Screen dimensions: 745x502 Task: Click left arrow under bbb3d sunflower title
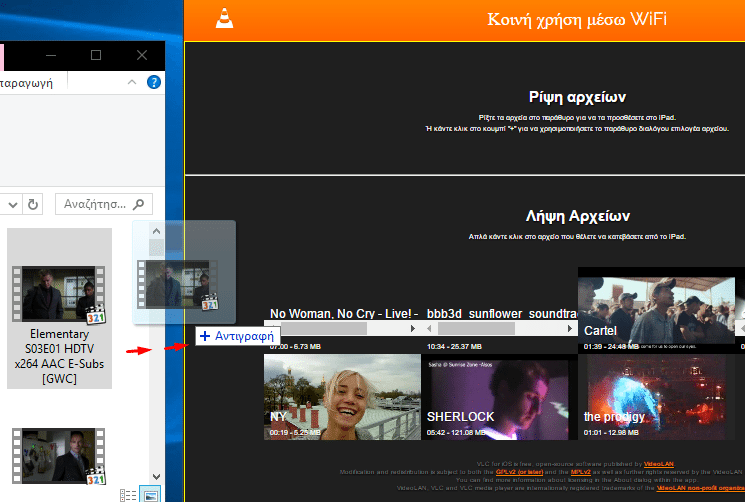pos(429,328)
